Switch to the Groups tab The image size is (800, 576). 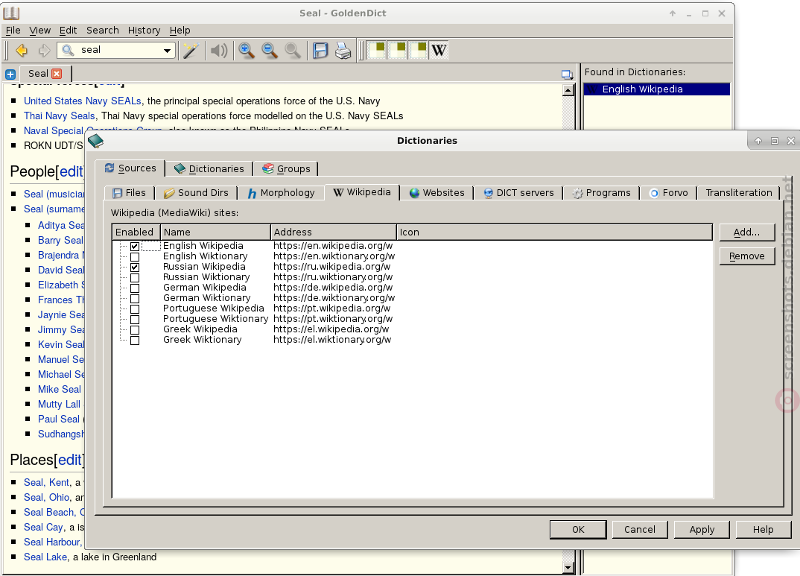click(286, 169)
